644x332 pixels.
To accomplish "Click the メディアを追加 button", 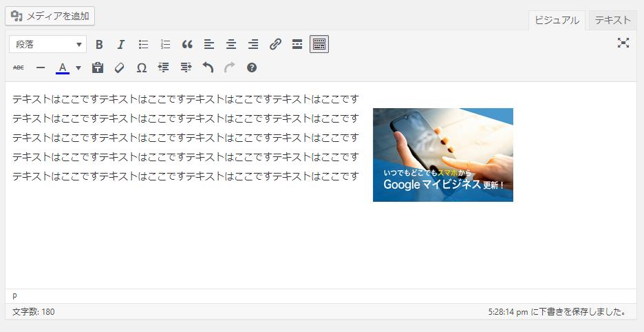I will [x=50, y=16].
